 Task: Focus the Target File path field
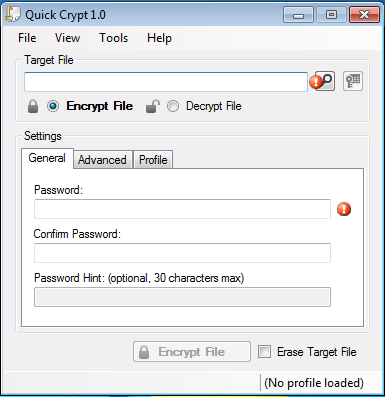pos(166,82)
